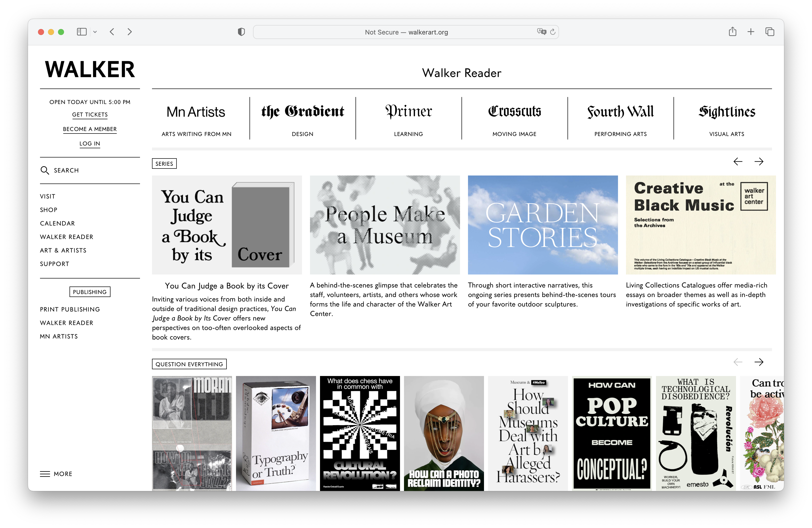Open the Share icon in Safari toolbar
The image size is (812, 528).
pos(732,31)
